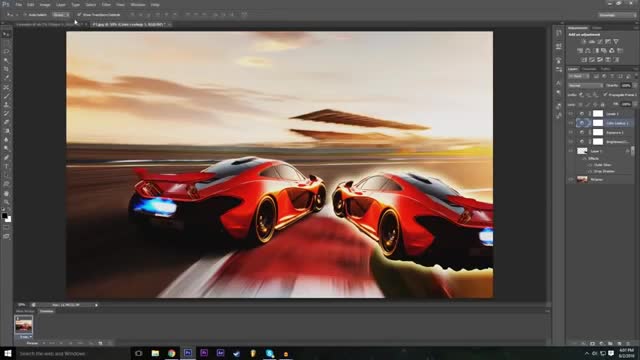Select the Move tool

(7, 34)
